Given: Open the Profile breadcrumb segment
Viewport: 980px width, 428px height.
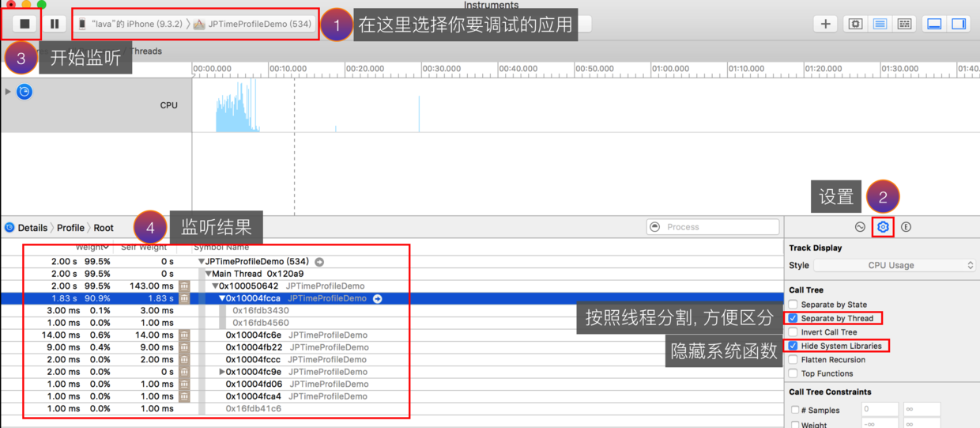Looking at the screenshot, I should point(70,228).
